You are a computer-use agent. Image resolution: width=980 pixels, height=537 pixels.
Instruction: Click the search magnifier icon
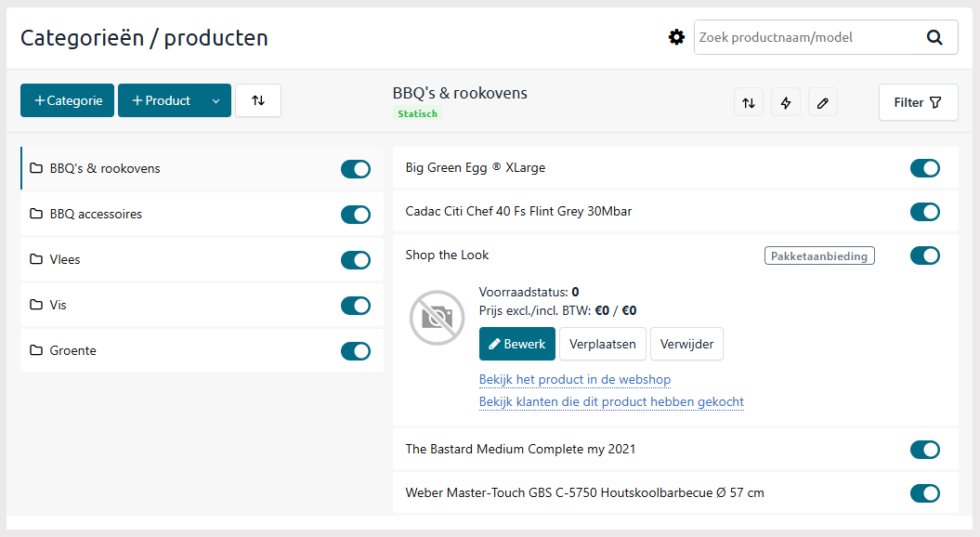(934, 37)
